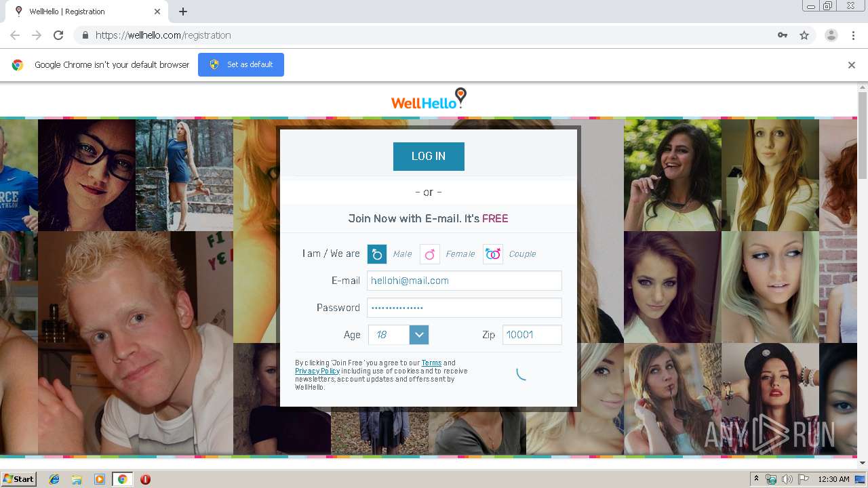Click the woman with glasses photo

click(87, 175)
